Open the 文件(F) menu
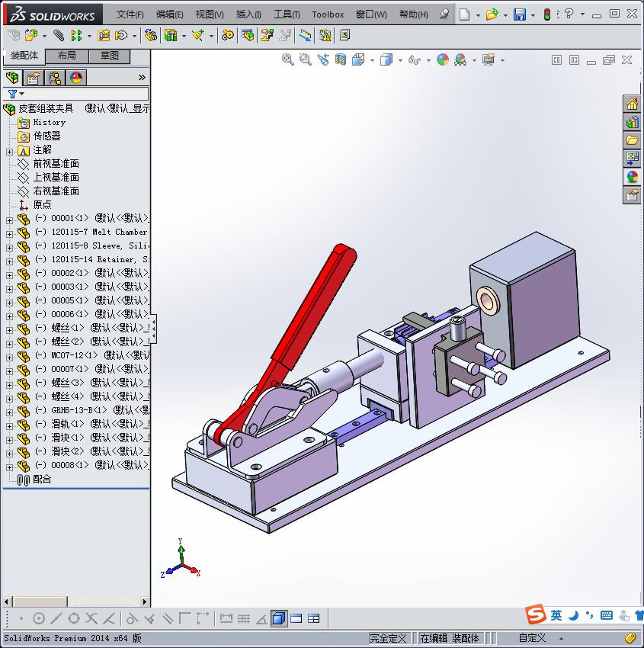The image size is (644, 648). tap(130, 14)
